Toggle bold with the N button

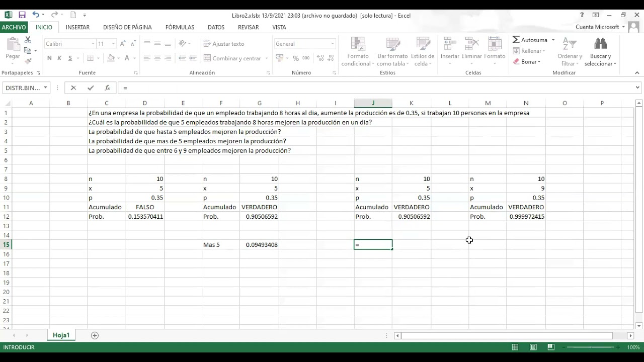tap(49, 58)
